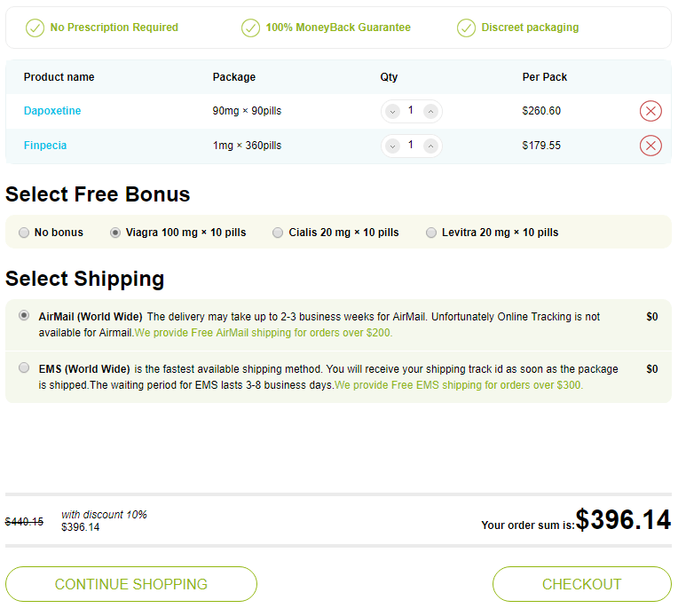Click Continue Shopping button

131,584
